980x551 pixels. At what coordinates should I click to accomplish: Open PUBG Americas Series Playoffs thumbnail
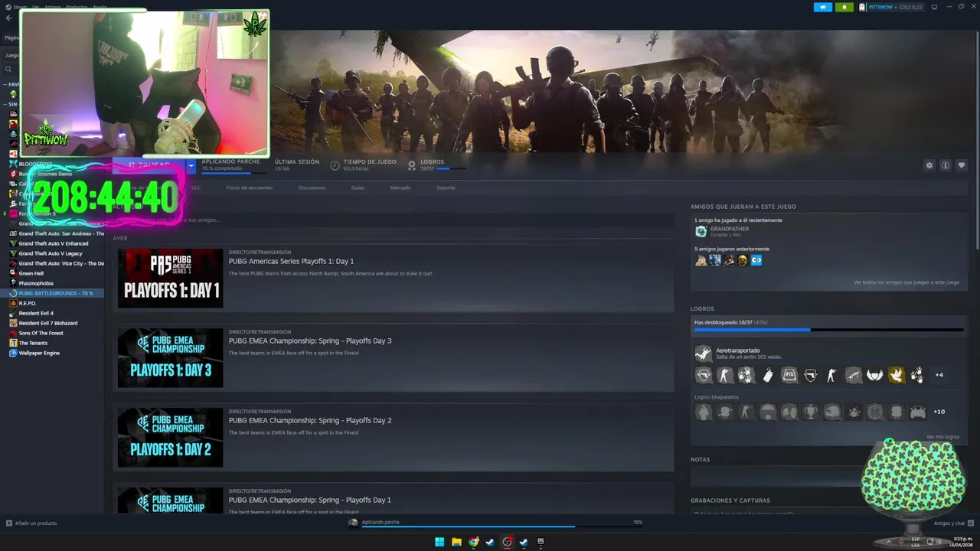pos(170,278)
